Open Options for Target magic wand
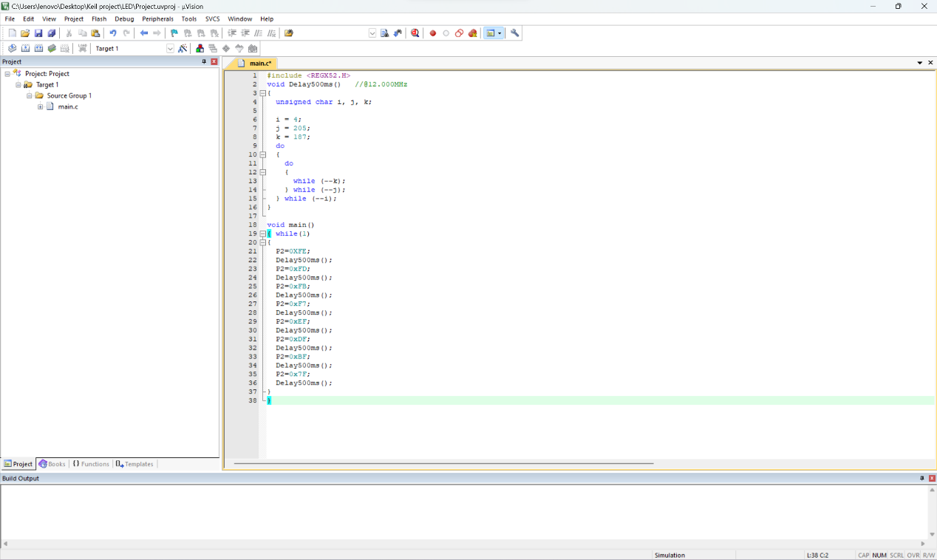The image size is (937, 560). (183, 48)
